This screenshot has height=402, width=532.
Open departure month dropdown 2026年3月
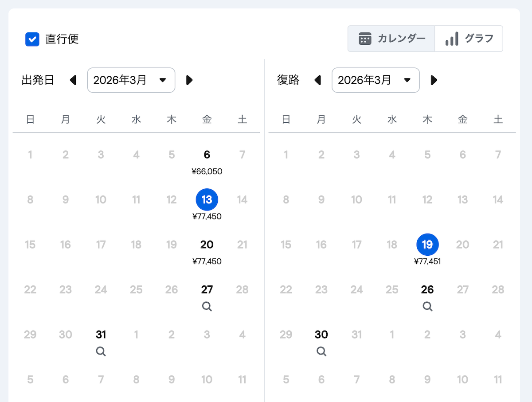click(x=131, y=80)
